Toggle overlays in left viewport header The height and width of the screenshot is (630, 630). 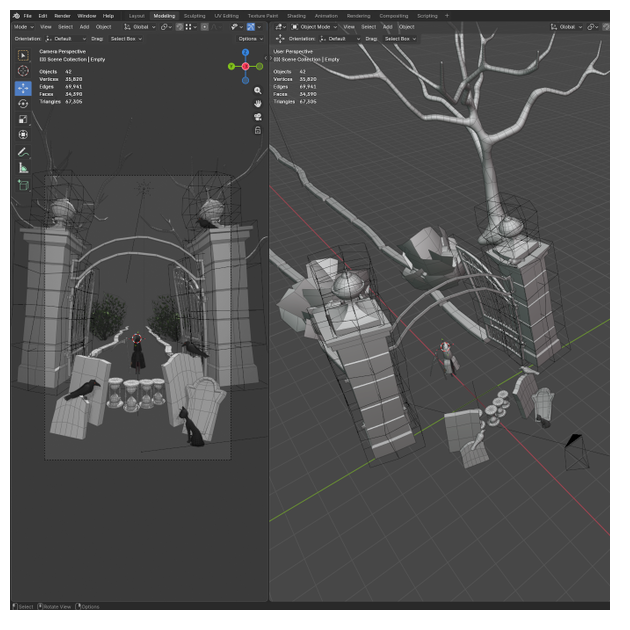point(252,27)
